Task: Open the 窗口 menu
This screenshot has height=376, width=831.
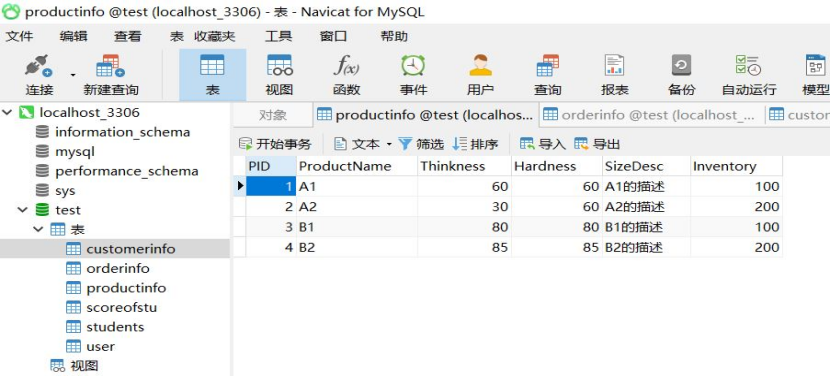Action: pyautogui.click(x=333, y=36)
